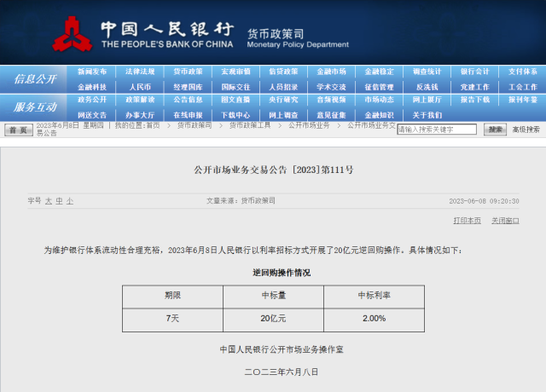Set font size to medium (中)

[x=60, y=200]
